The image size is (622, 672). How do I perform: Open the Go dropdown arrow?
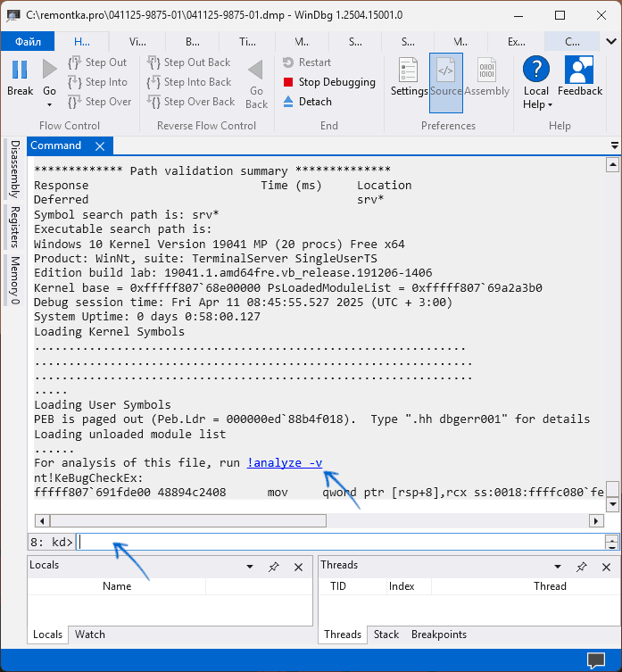click(x=49, y=104)
